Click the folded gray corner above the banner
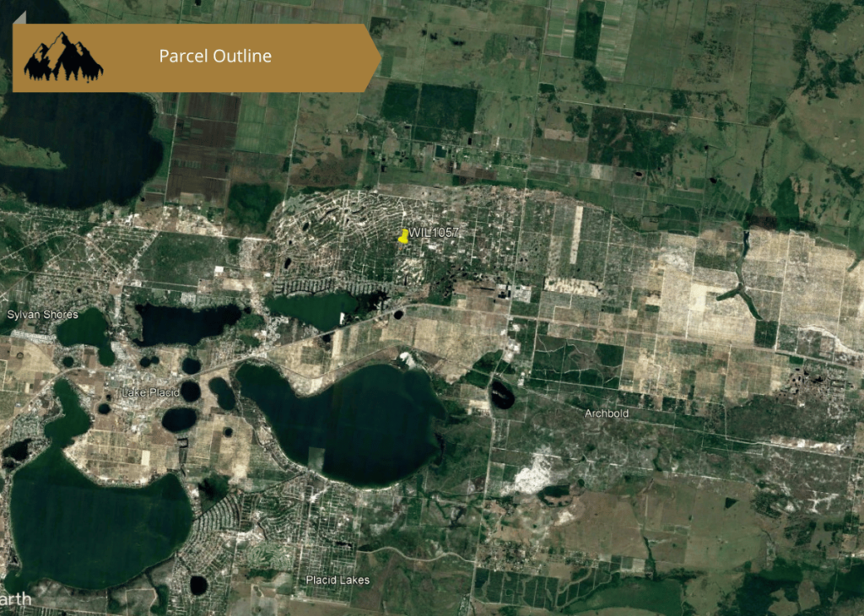The image size is (864, 616). [19, 18]
